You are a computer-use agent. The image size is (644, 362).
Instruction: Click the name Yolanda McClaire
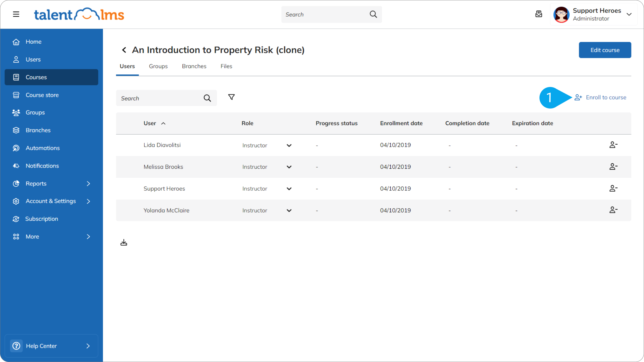[x=166, y=210]
